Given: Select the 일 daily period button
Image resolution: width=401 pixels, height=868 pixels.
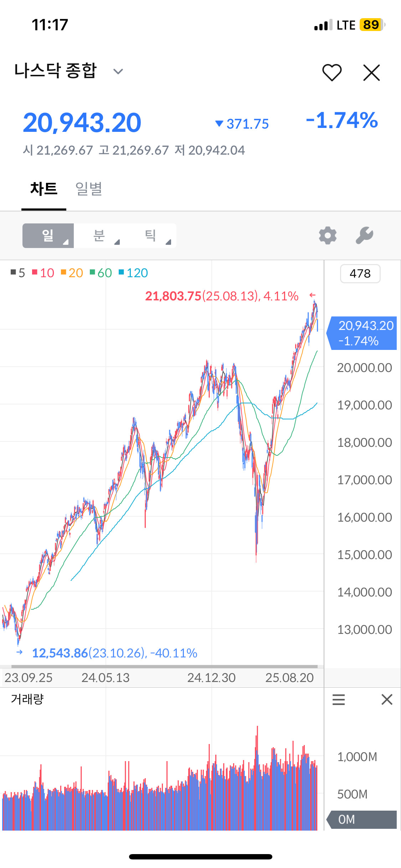Looking at the screenshot, I should tap(48, 236).
